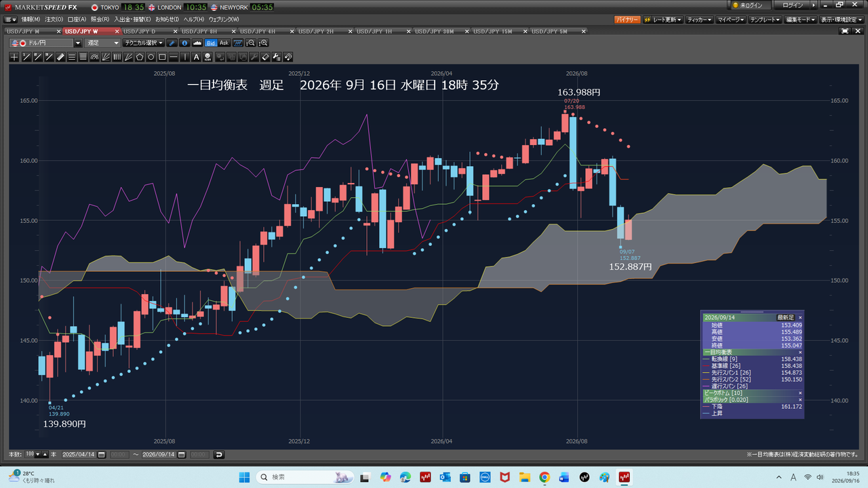The height and width of the screenshot is (488, 868).
Task: Toggle Bid price display
Action: click(211, 43)
